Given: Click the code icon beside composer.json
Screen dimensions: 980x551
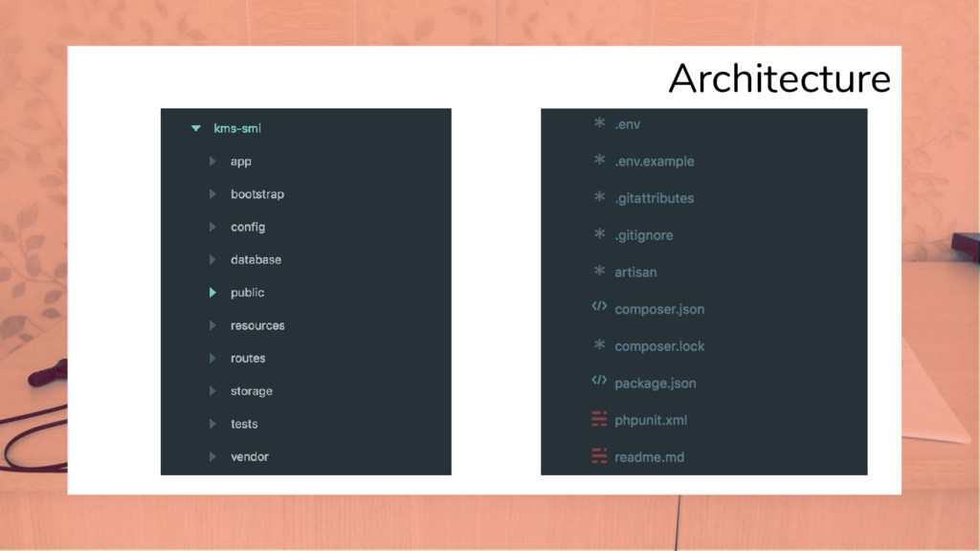Looking at the screenshot, I should pyautogui.click(x=599, y=306).
